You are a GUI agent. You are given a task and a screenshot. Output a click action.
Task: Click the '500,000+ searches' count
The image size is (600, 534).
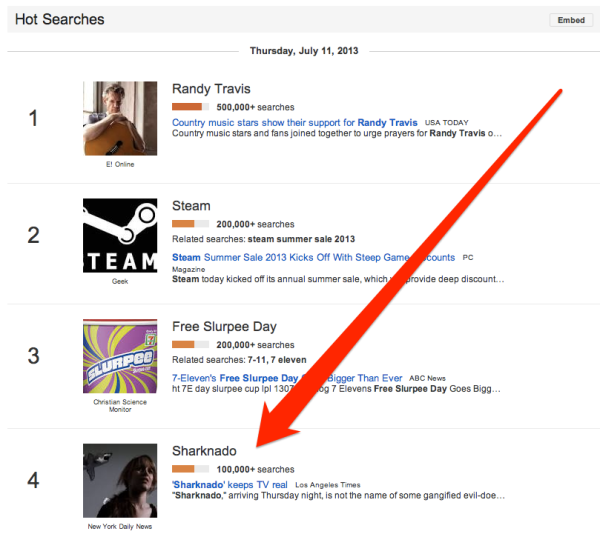(255, 107)
